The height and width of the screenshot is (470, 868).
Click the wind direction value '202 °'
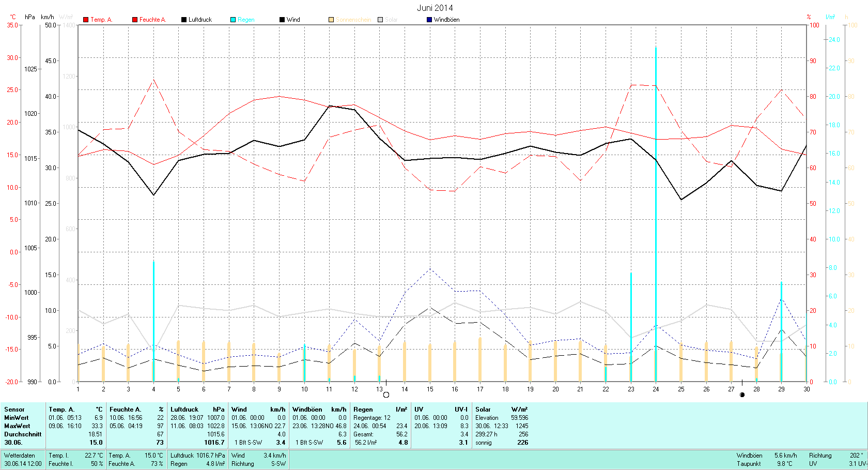click(856, 456)
